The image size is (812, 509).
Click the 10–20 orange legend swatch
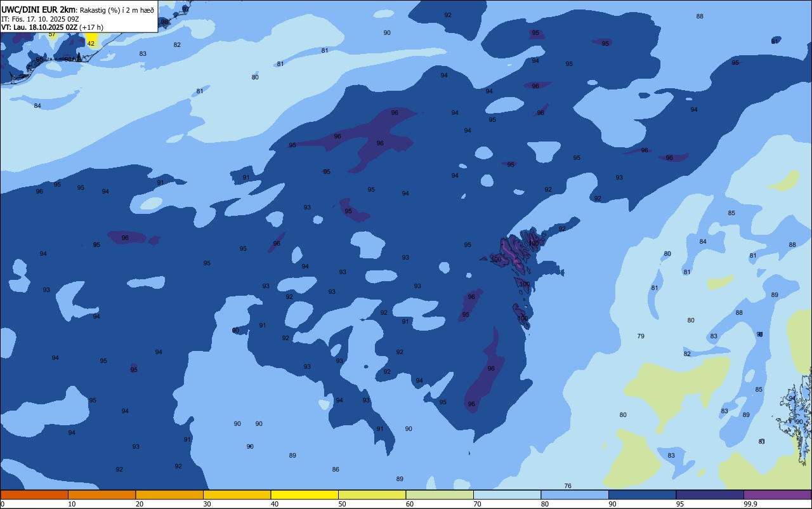101,494
